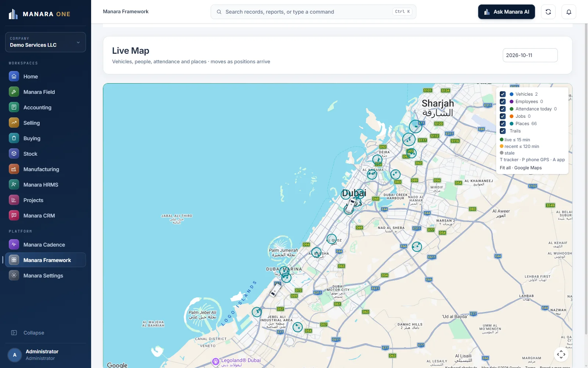This screenshot has height=368, width=588.
Task: Click the "Live Map" heading
Action: (130, 51)
